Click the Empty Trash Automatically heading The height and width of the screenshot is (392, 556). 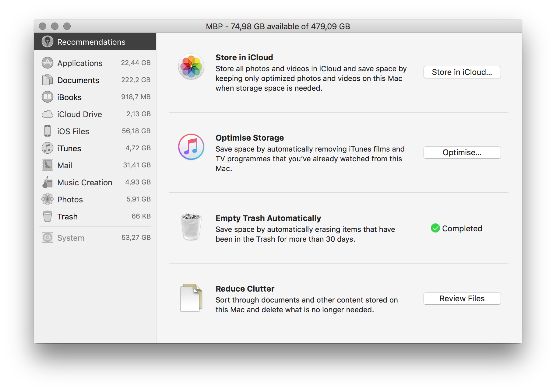pyautogui.click(x=268, y=218)
